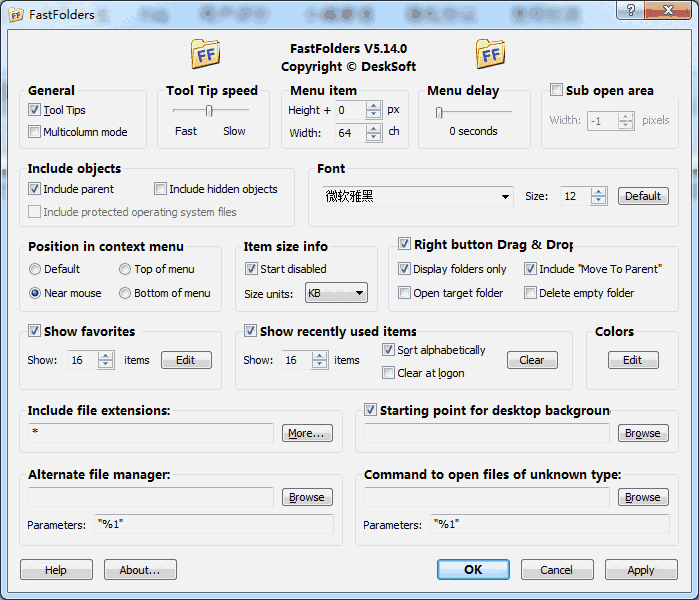Image resolution: width=699 pixels, height=600 pixels.
Task: Click the FF folder logo left of title
Action: coord(206,54)
